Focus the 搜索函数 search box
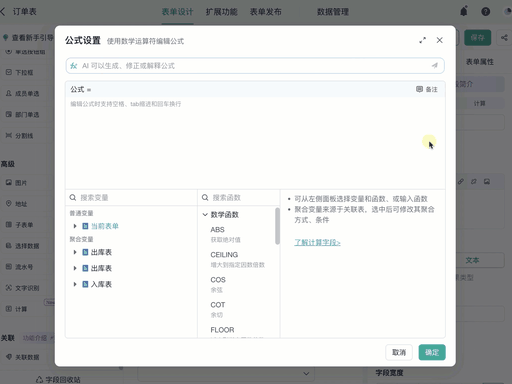The width and height of the screenshot is (512, 384). point(239,198)
